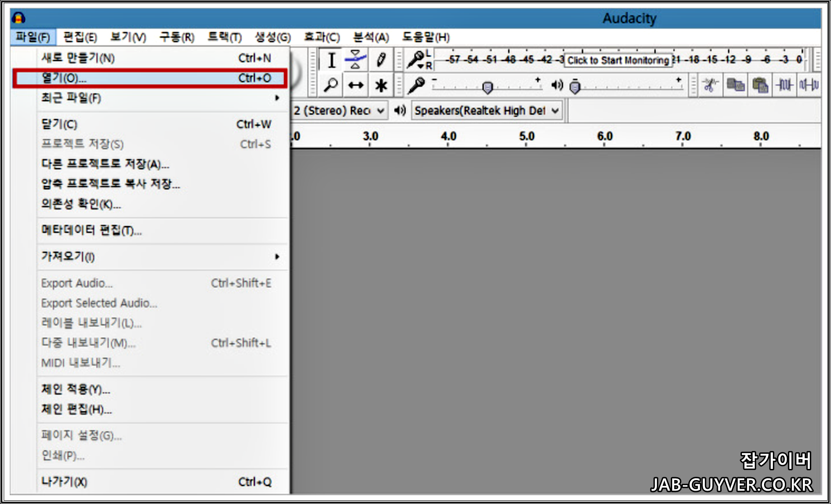Open the 파일(F) menu
Screen dimensions: 831x504
(33, 37)
